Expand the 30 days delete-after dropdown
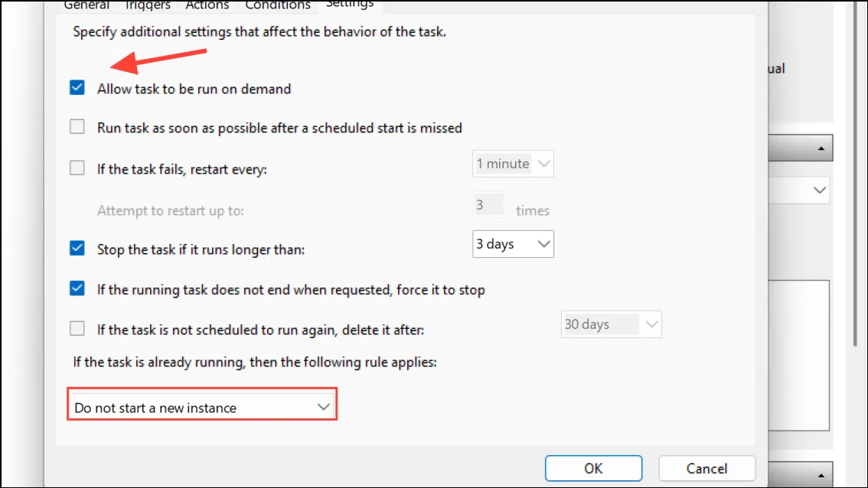 point(611,324)
